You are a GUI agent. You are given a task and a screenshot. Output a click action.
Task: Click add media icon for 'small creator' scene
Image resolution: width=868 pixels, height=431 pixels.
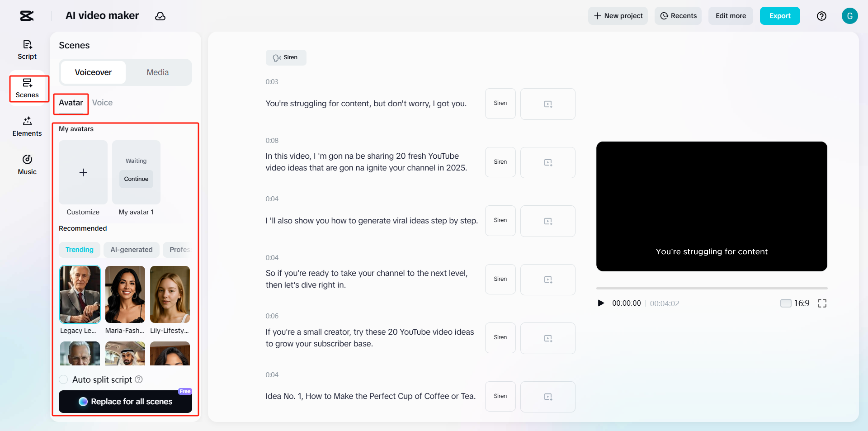548,338
